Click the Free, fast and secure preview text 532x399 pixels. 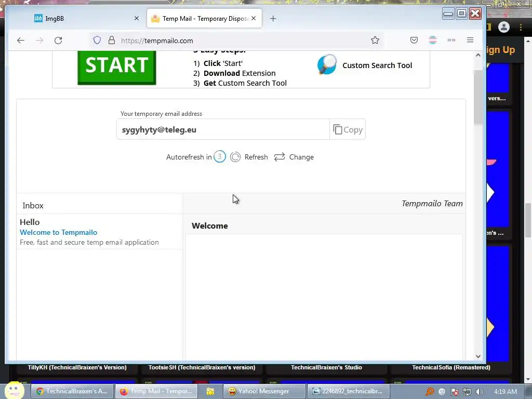click(x=89, y=242)
